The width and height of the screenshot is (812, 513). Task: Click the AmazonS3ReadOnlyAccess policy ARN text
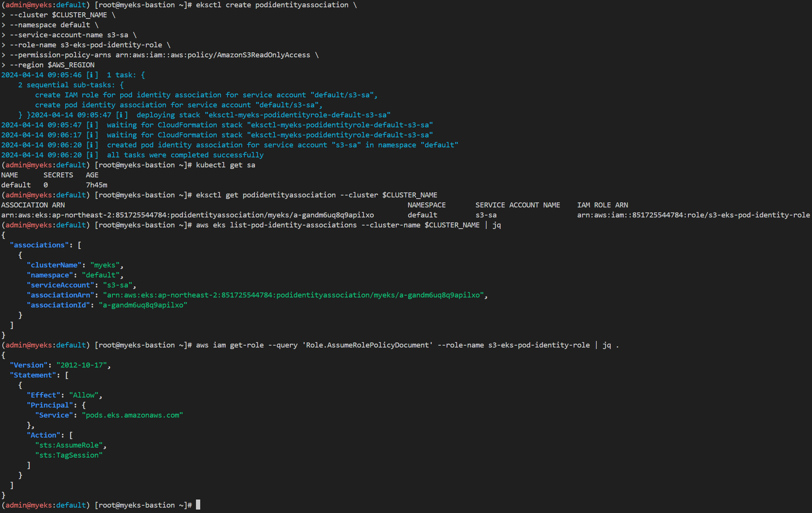(213, 55)
